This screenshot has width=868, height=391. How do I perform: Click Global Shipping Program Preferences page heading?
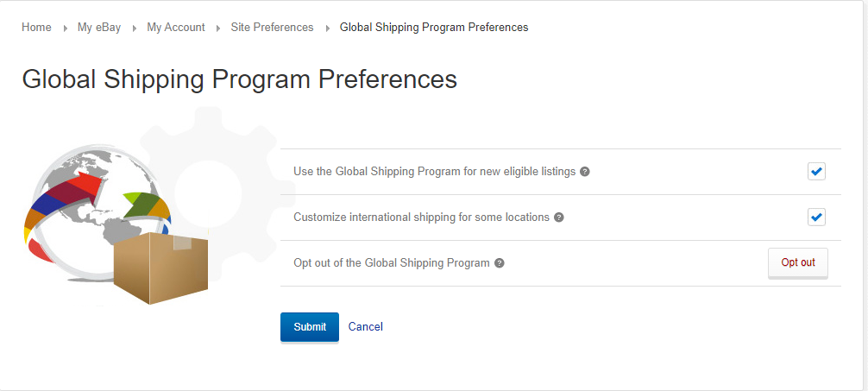pyautogui.click(x=240, y=79)
